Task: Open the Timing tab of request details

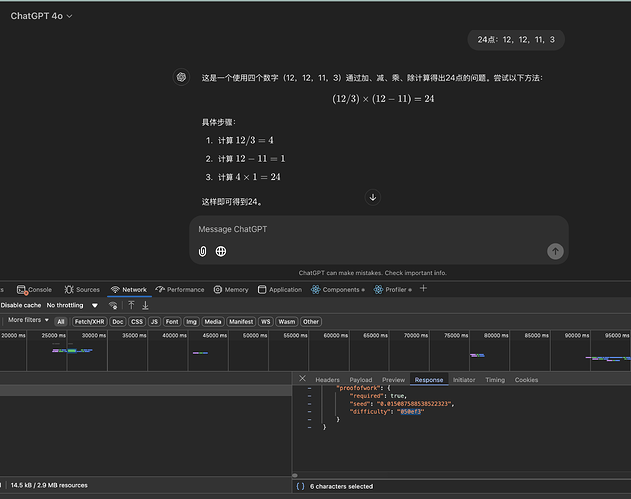Action: (x=495, y=380)
